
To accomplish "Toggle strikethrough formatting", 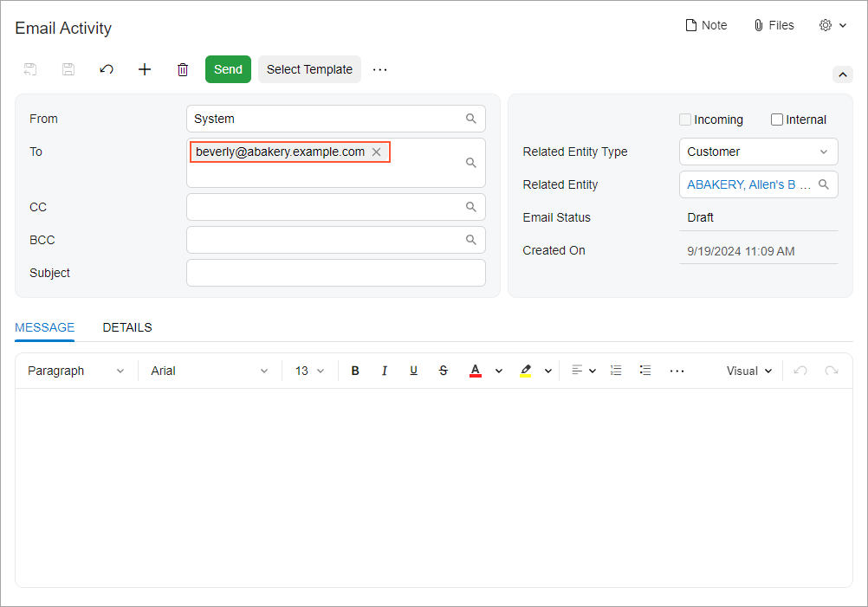I will [443, 371].
